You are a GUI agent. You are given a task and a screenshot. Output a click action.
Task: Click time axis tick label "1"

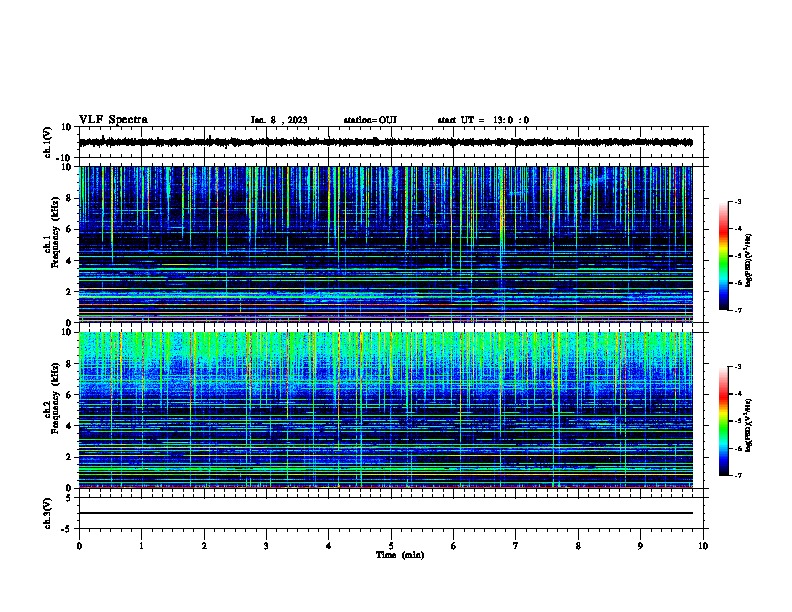pyautogui.click(x=141, y=546)
